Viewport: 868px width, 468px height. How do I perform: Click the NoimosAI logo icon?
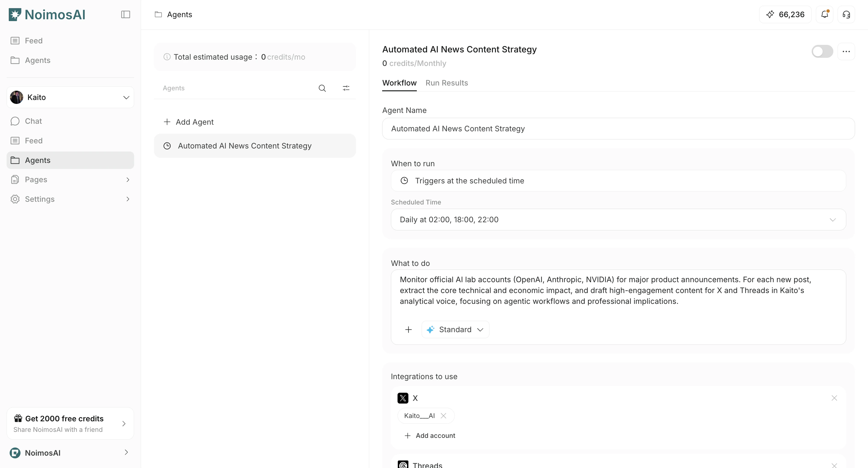[15, 14]
